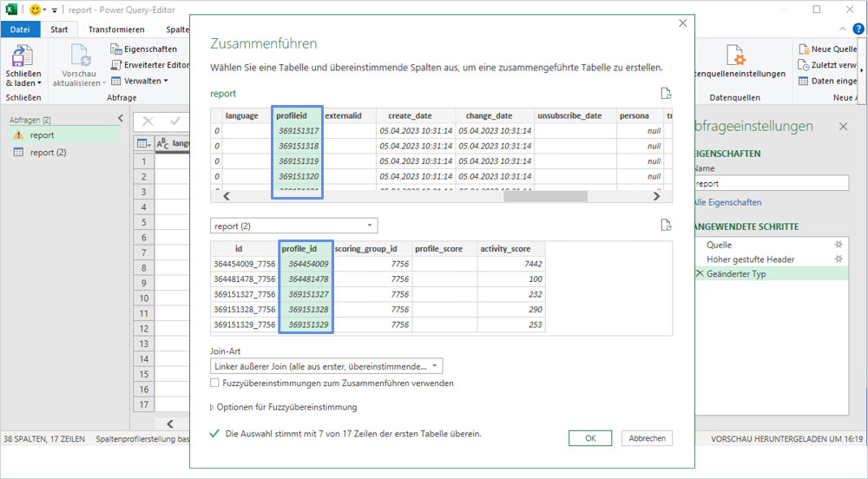Open the gear icon for Quelle step
868x479 pixels.
[839, 245]
